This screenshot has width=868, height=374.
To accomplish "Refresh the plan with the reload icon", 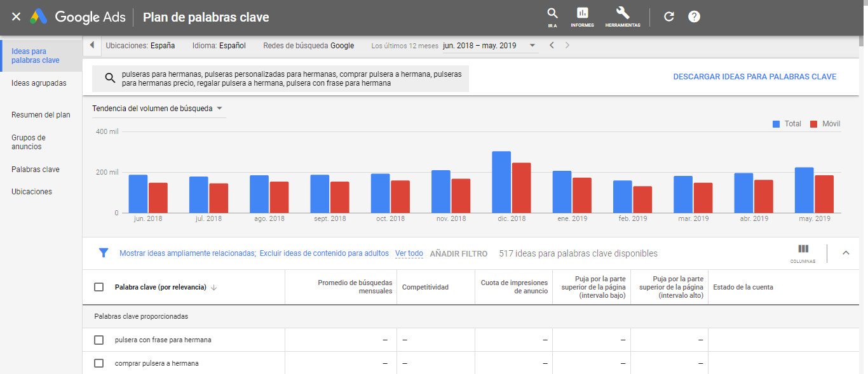I will tap(668, 17).
